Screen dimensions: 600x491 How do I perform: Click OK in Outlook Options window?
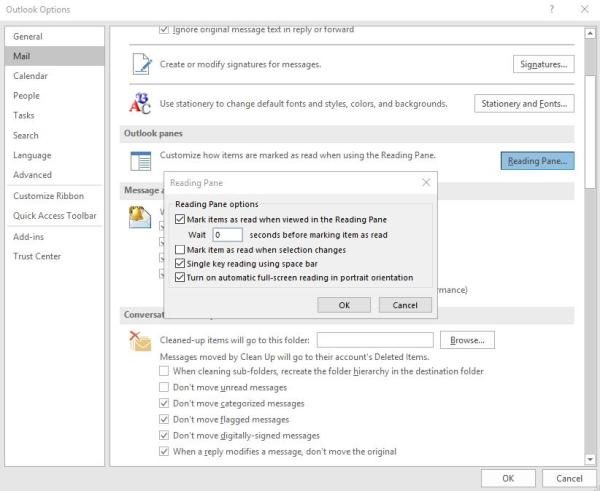point(508,478)
